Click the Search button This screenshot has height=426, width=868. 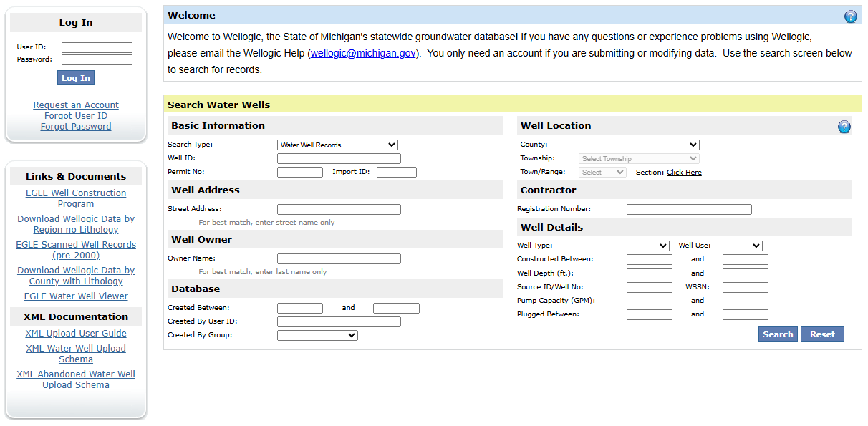point(778,334)
